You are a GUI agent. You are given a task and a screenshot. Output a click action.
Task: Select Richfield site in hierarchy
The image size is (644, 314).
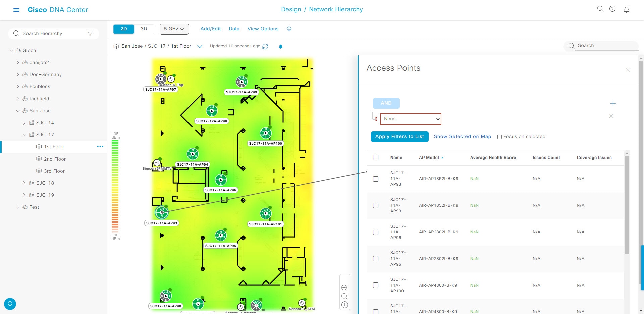tap(39, 99)
